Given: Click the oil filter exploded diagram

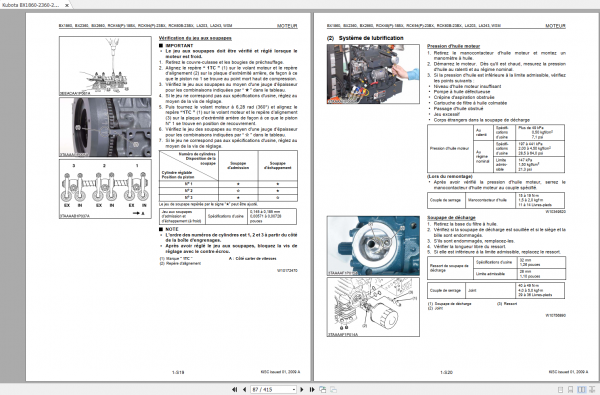Looking at the screenshot, I should pos(373,307).
